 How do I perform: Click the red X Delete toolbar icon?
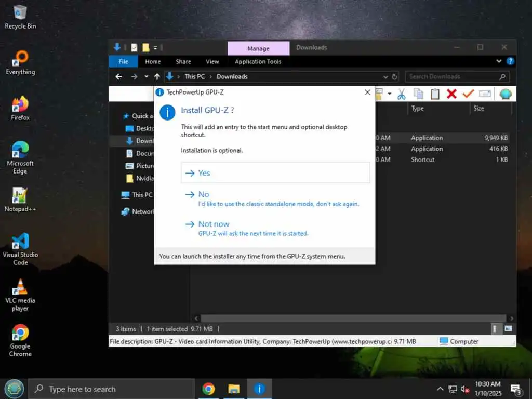pyautogui.click(x=451, y=94)
